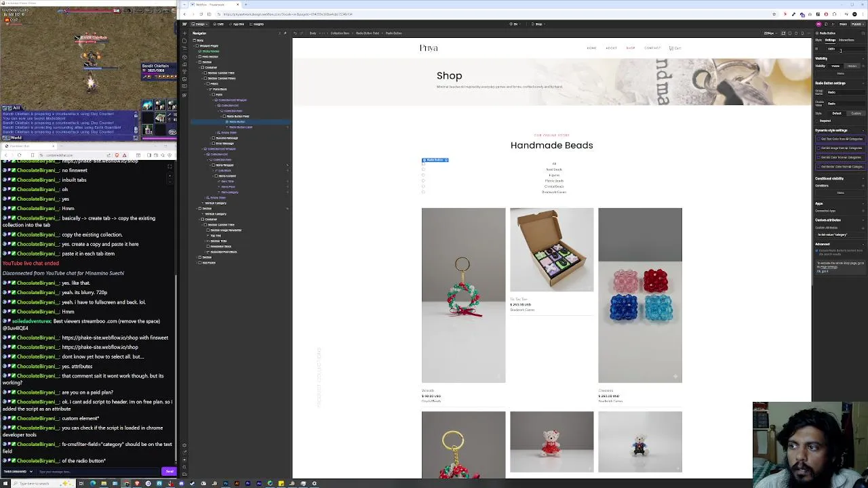
Task: Click the Group Name input field
Action: click(845, 92)
